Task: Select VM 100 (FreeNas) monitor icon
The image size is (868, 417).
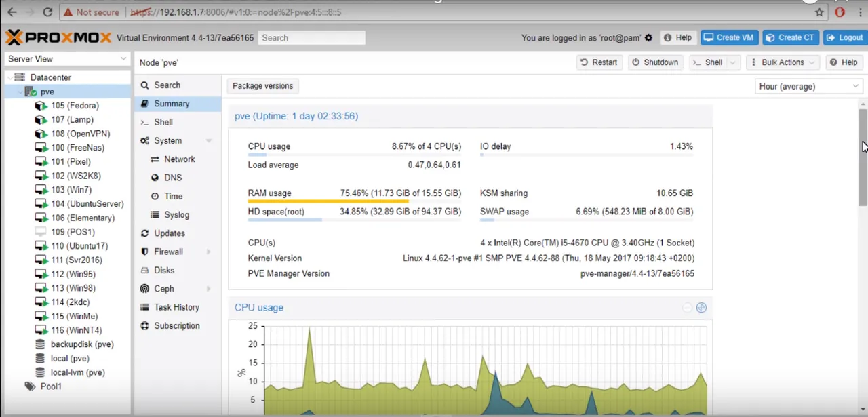Action: click(41, 148)
